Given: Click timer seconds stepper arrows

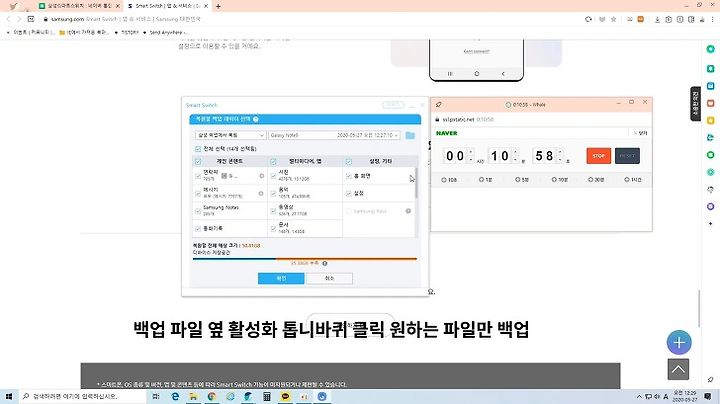Looking at the screenshot, I should coord(560,156).
